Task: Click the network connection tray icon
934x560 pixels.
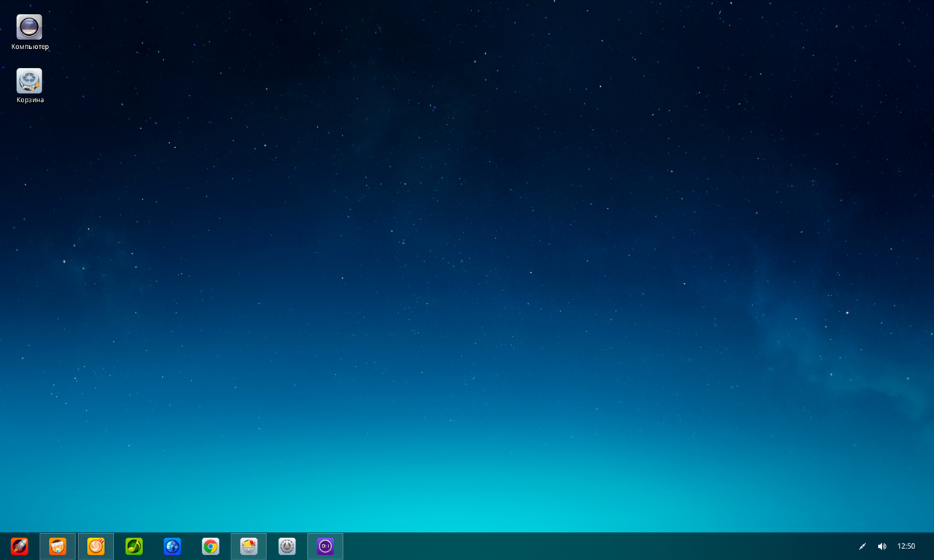Action: (x=862, y=546)
